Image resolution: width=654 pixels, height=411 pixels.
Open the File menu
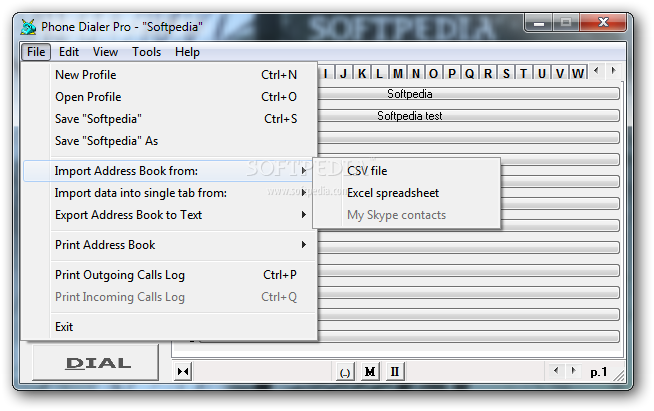tap(36, 52)
